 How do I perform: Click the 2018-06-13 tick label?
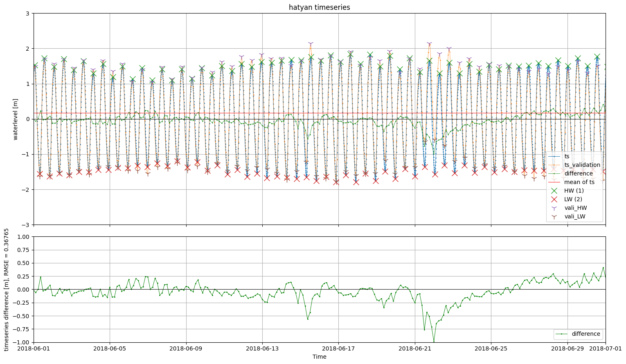(262, 348)
